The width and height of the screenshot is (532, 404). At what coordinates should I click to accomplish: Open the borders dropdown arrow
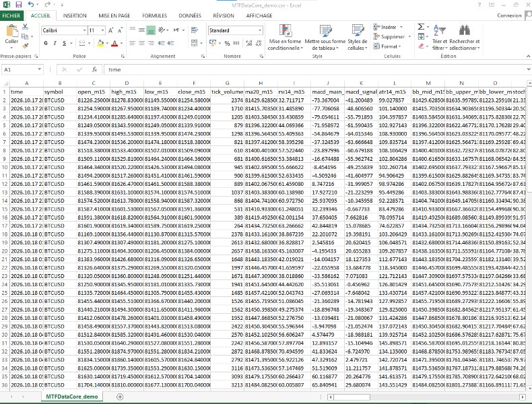point(89,43)
